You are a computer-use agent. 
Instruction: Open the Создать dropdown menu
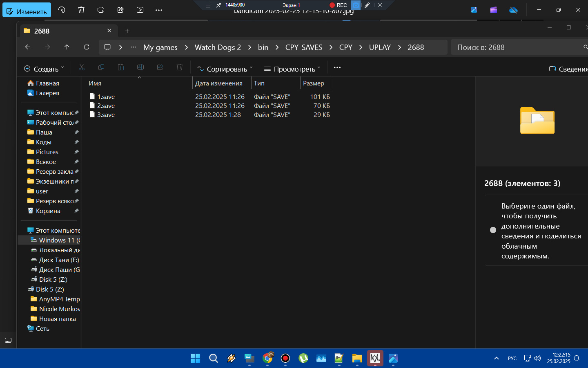pyautogui.click(x=44, y=69)
